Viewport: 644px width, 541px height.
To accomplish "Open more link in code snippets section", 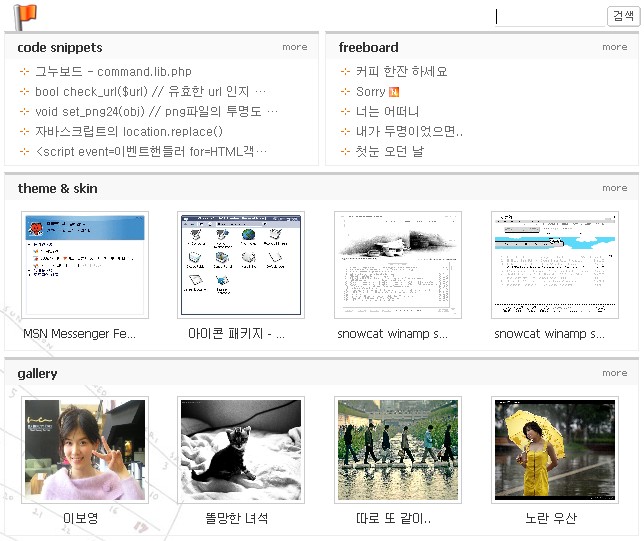I will point(294,47).
